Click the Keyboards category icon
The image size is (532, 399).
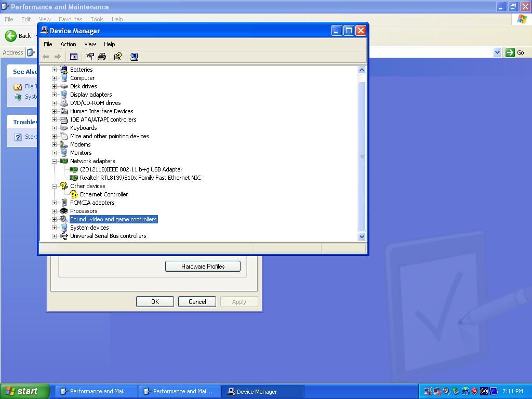(64, 128)
